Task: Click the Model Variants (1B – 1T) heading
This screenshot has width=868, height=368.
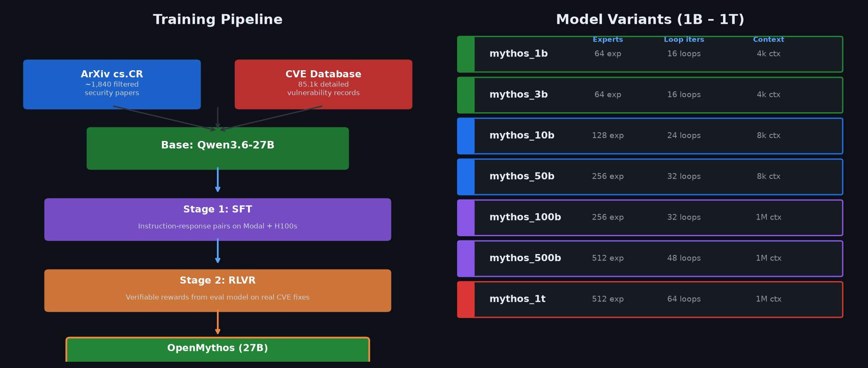Action: (650, 20)
